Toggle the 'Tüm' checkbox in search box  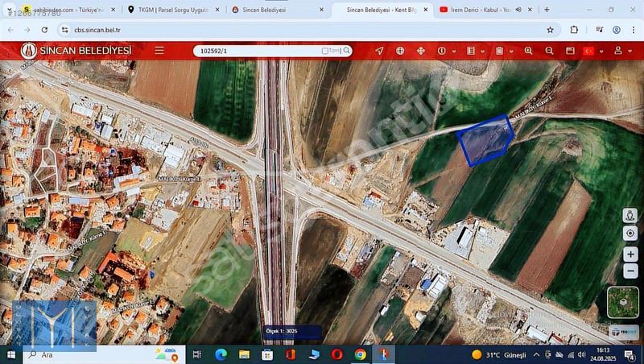point(325,51)
